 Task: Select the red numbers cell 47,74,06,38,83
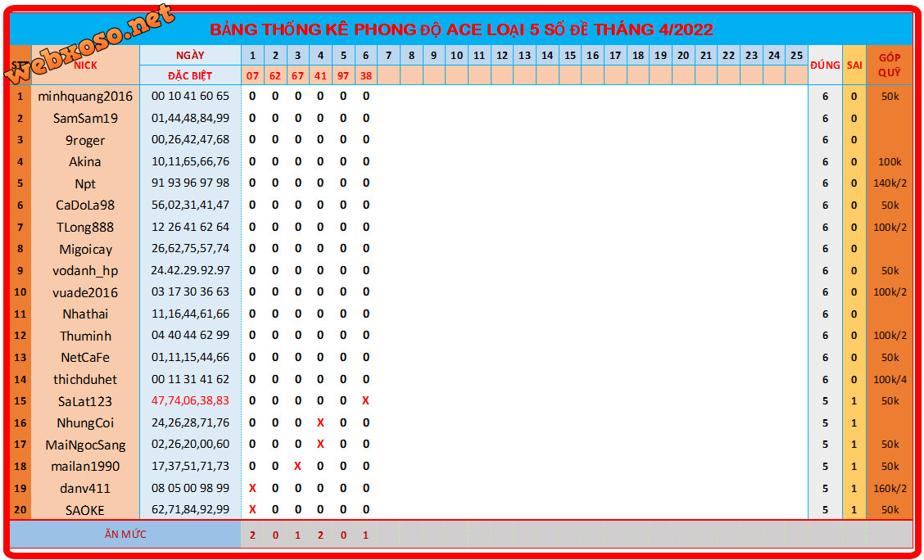190,401
